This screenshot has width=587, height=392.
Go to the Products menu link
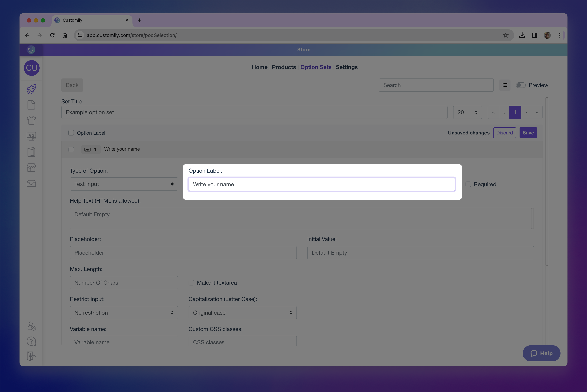tap(284, 67)
